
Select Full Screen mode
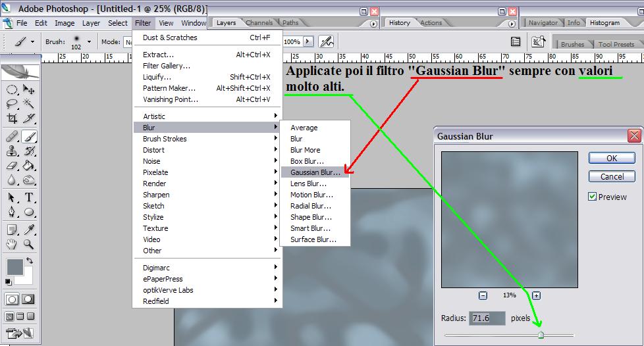point(30,316)
